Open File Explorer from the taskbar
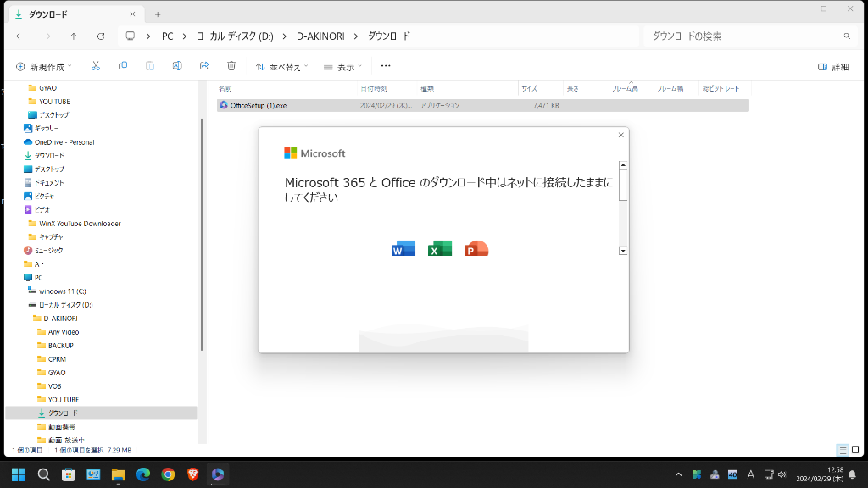The width and height of the screenshot is (868, 488). (119, 474)
